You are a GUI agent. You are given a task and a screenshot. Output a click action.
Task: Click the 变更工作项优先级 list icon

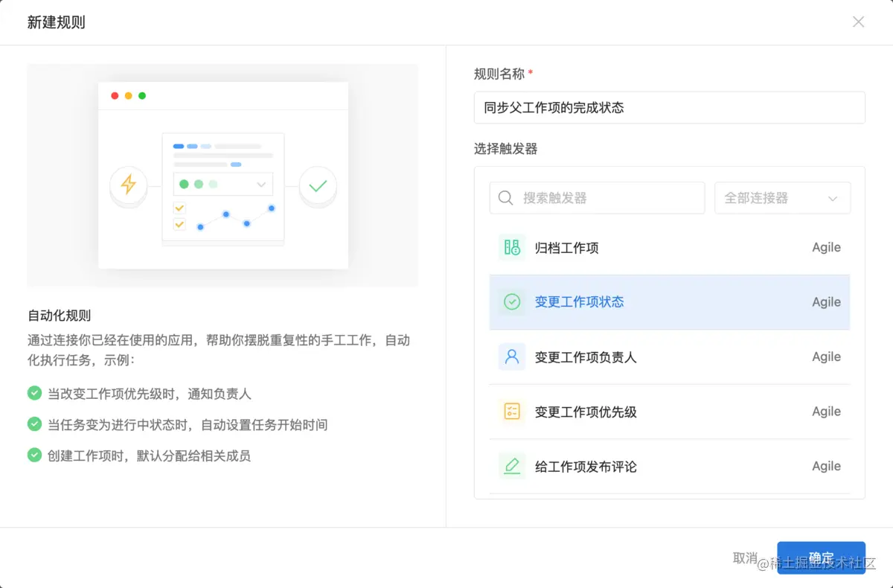tap(512, 412)
